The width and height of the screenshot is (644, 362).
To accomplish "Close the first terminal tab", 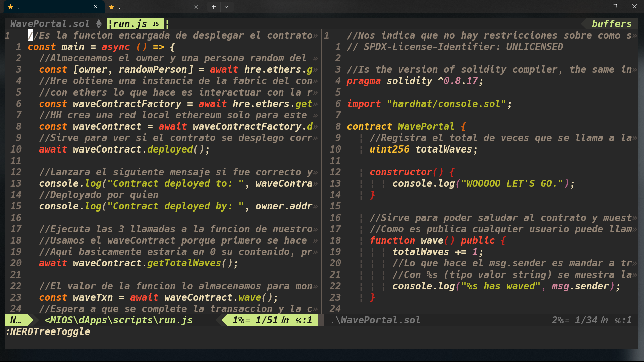I will pos(96,7).
